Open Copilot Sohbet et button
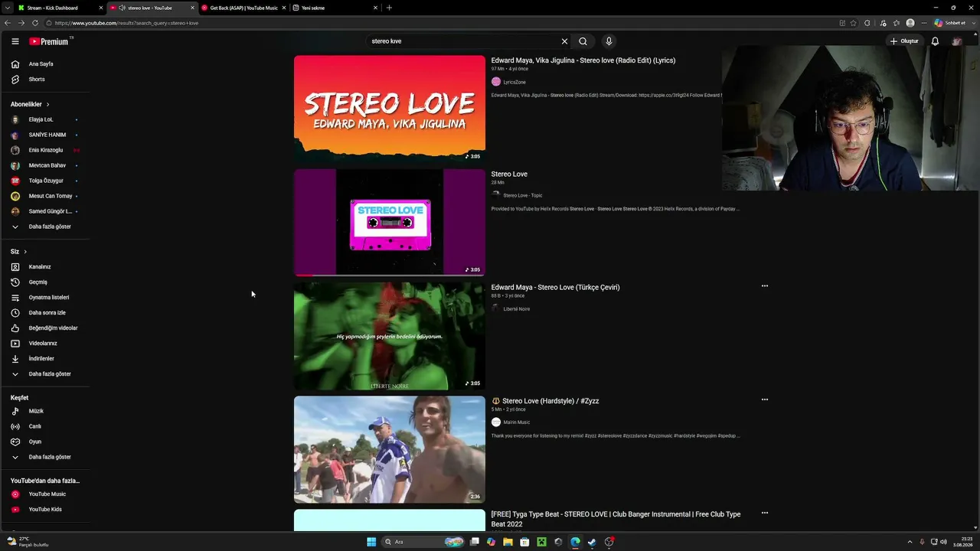 pos(950,23)
